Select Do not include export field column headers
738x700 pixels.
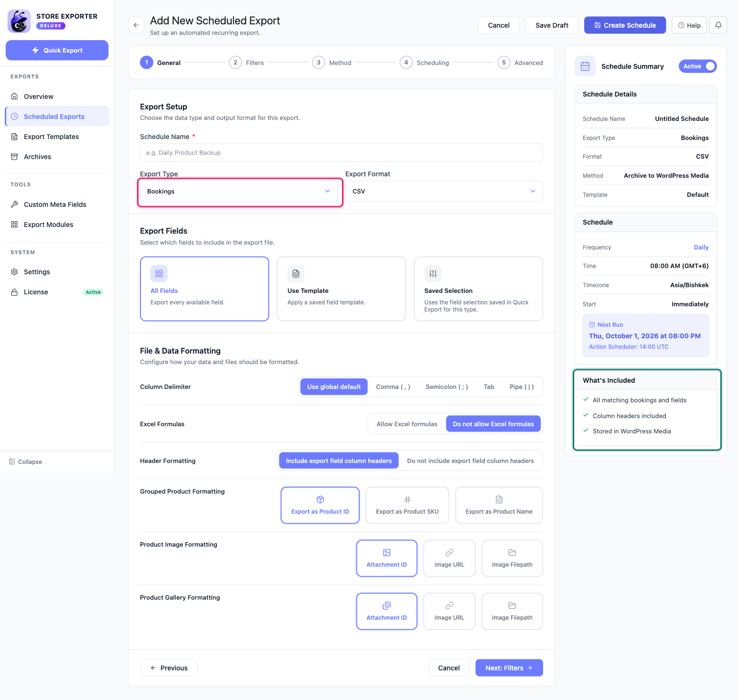pyautogui.click(x=471, y=461)
